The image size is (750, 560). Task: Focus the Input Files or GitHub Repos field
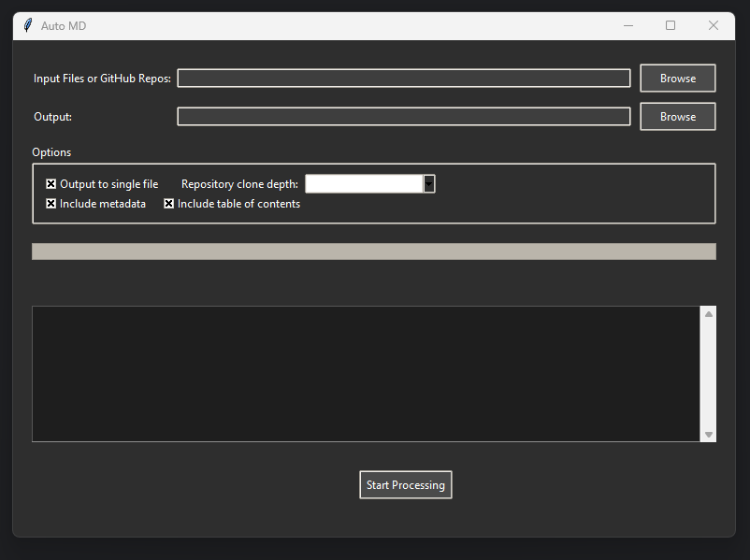(x=404, y=78)
